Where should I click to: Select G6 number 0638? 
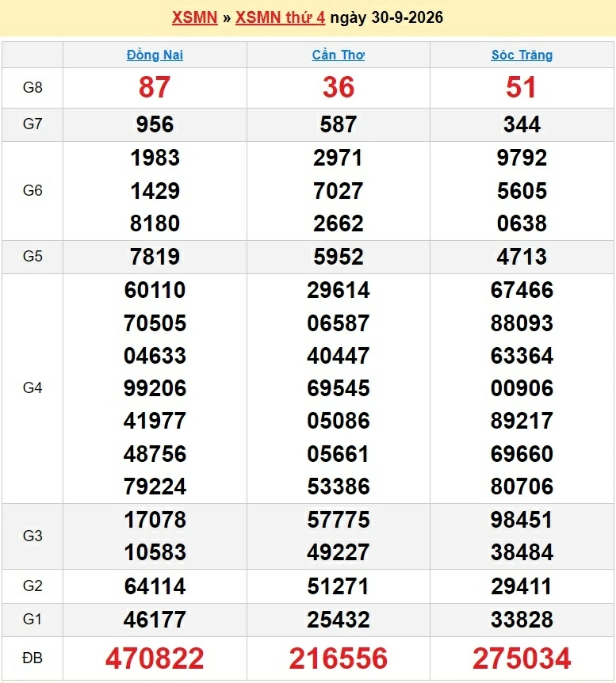pyautogui.click(x=522, y=223)
